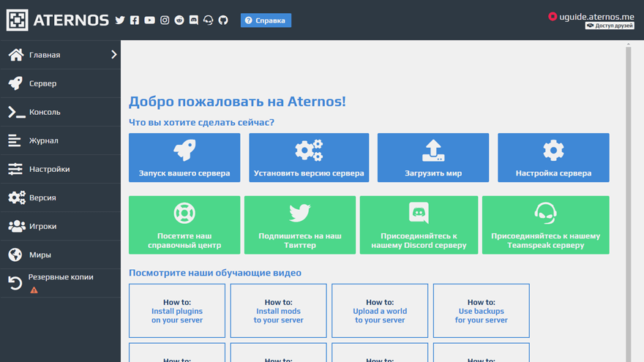Open the Twitter icon in the header
Screen dimensions: 644x362
(x=120, y=20)
